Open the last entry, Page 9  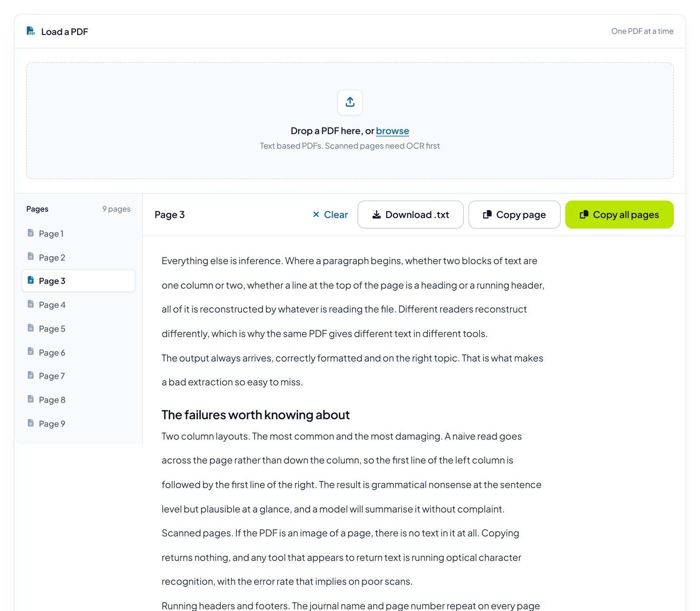(x=78, y=424)
